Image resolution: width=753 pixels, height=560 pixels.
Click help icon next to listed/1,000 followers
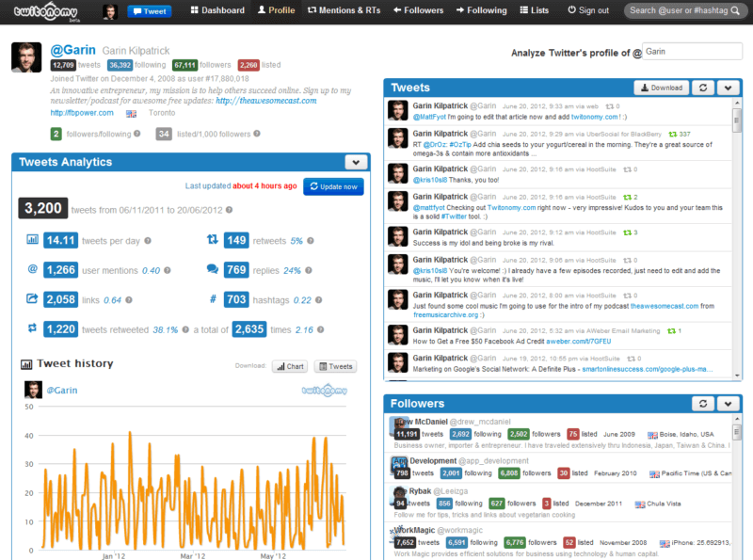click(257, 134)
